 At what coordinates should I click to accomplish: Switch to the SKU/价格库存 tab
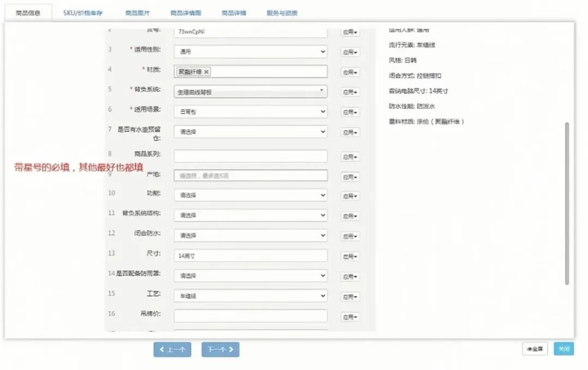coord(82,13)
